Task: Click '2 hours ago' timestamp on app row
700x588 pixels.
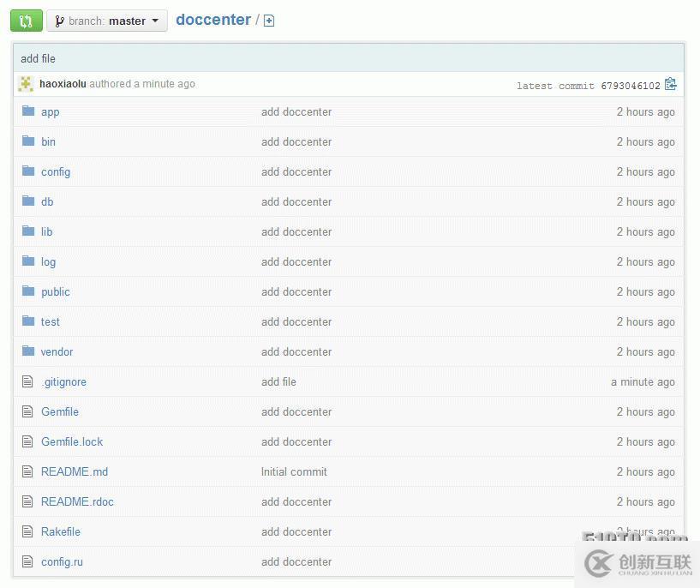Action: click(x=645, y=112)
